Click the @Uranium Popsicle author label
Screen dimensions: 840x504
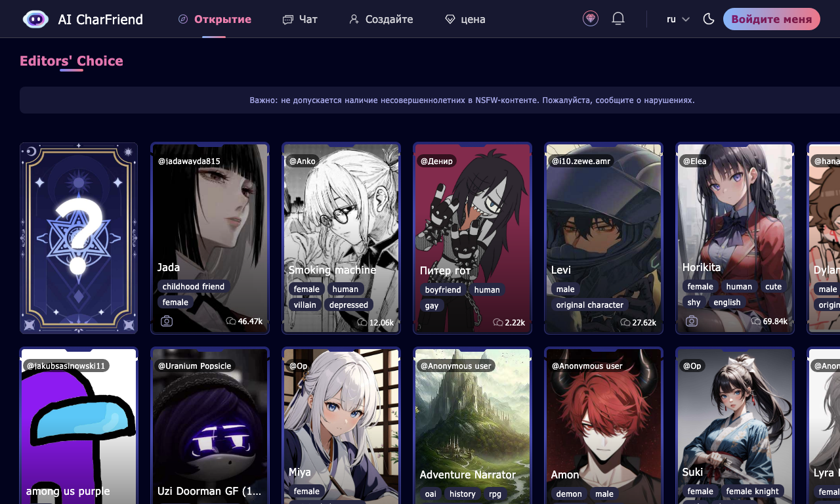[x=195, y=366]
